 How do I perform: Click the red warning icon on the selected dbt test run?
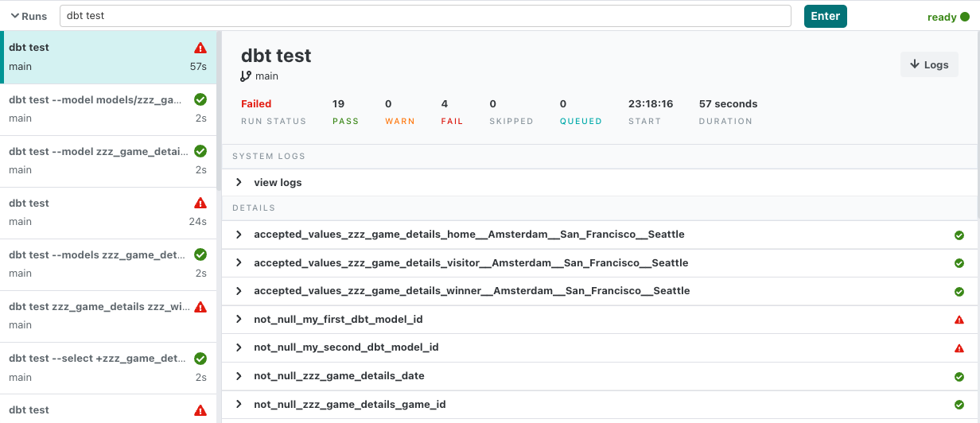click(x=200, y=48)
